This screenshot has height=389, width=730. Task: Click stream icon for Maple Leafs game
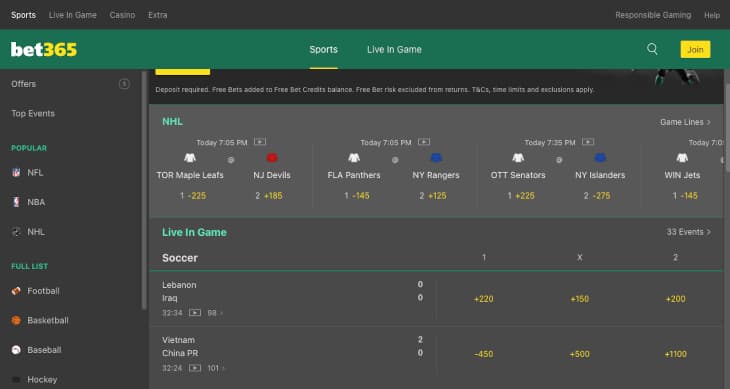coord(260,142)
